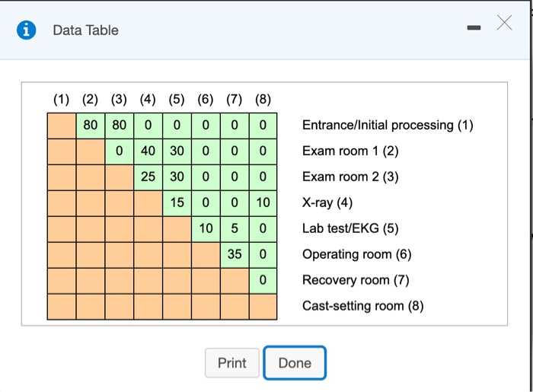Select the Exam room 1 (2) label
Viewport: 533px width, 392px height.
click(x=350, y=151)
